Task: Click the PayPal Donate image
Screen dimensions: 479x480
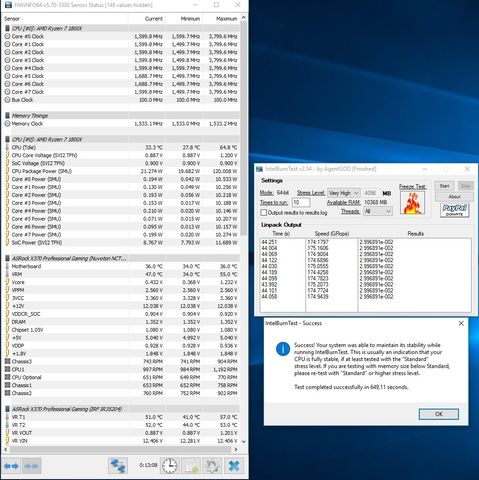Action: (454, 210)
